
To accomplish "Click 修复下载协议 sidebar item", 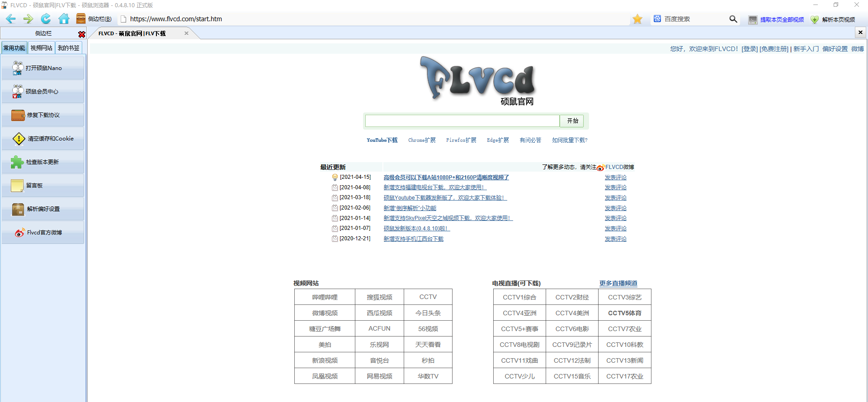I will click(x=43, y=115).
